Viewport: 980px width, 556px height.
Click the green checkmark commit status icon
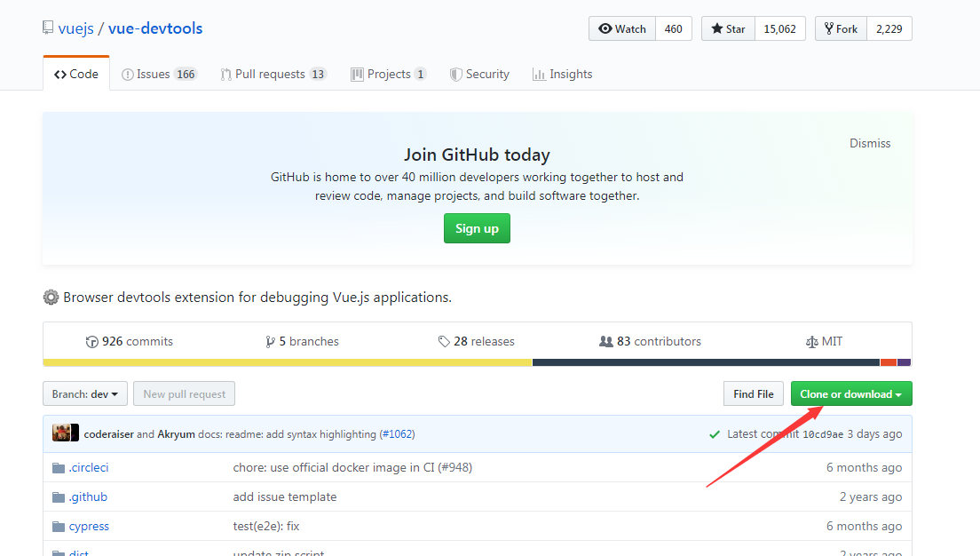coord(715,434)
